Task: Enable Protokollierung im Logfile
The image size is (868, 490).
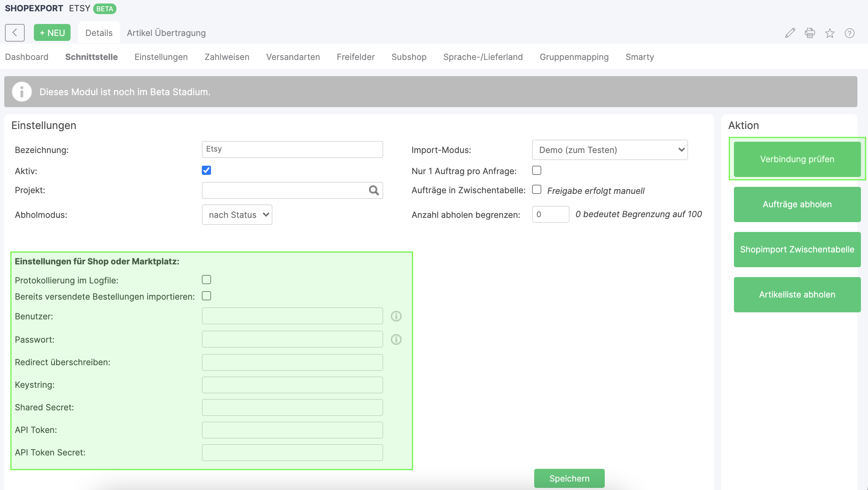Action: click(x=206, y=280)
